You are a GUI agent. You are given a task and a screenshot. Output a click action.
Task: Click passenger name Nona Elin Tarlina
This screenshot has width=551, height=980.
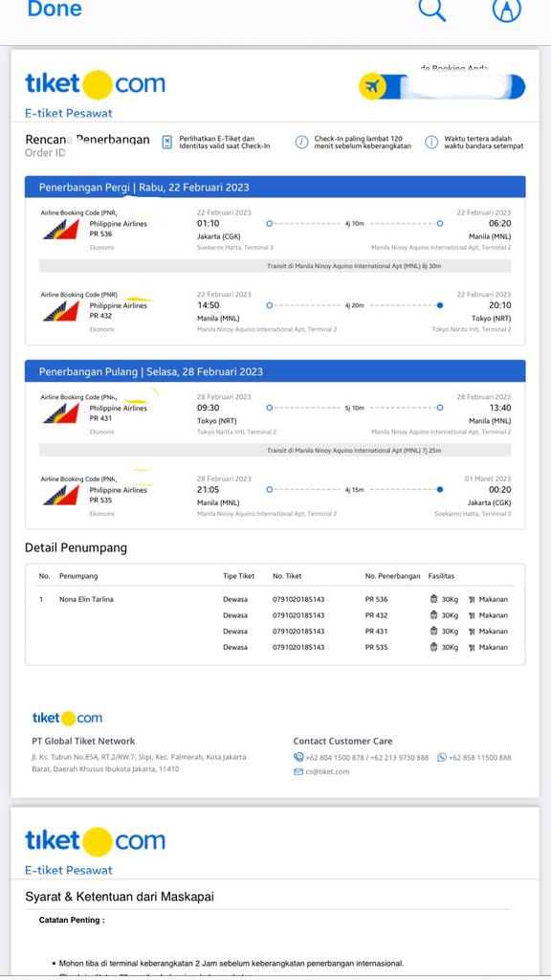(x=86, y=599)
